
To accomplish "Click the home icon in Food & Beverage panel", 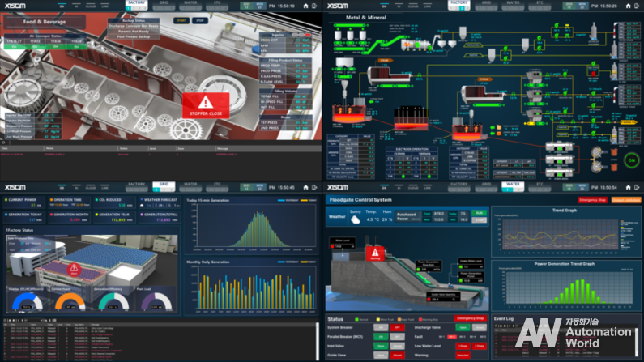I will click(305, 6).
